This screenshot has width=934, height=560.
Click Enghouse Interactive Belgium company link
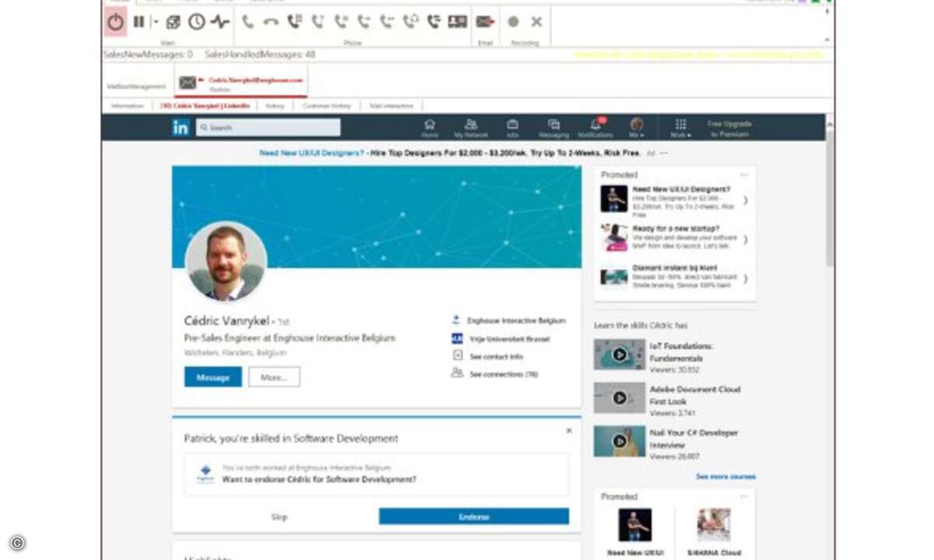pos(516,320)
